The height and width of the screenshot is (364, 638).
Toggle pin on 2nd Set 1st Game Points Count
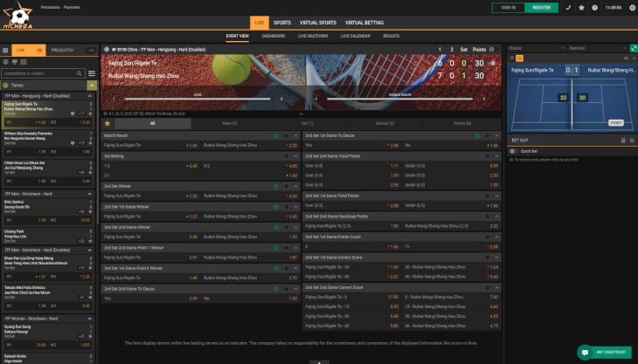(x=488, y=237)
